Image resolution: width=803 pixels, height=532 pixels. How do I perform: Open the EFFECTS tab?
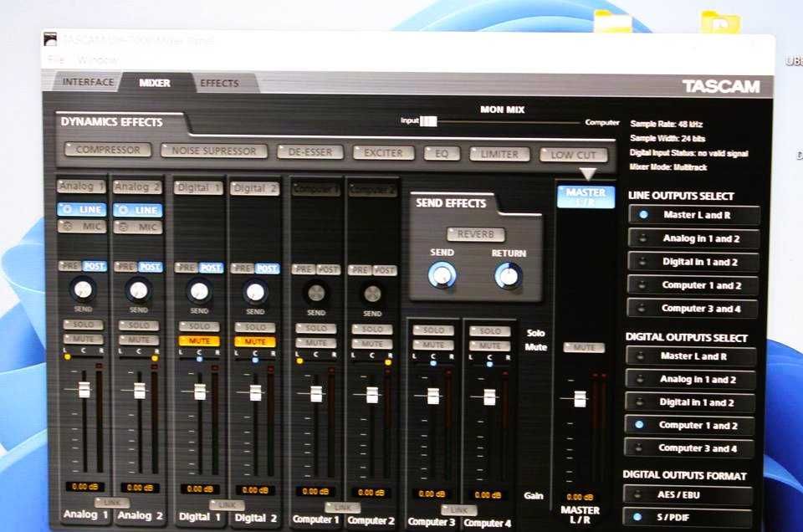pos(219,83)
